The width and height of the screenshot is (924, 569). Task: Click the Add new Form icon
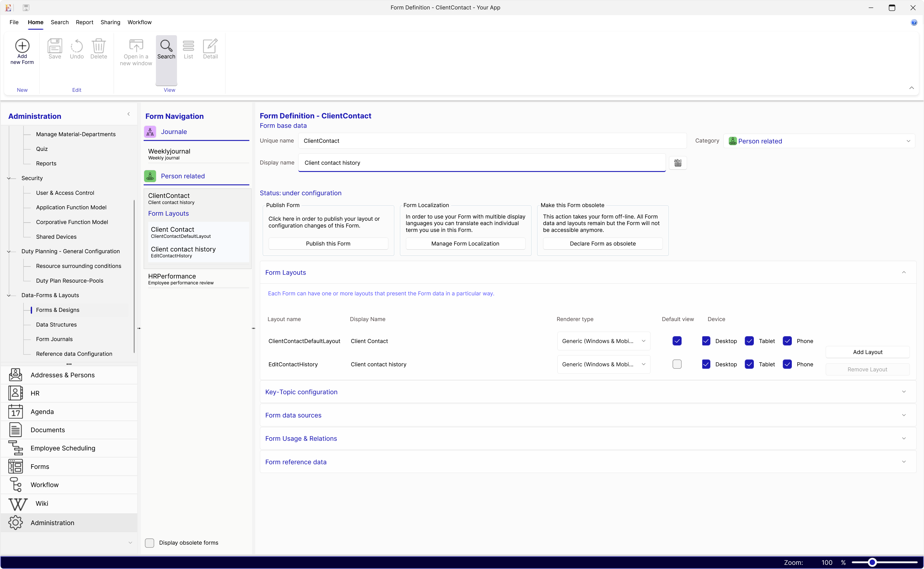22,45
